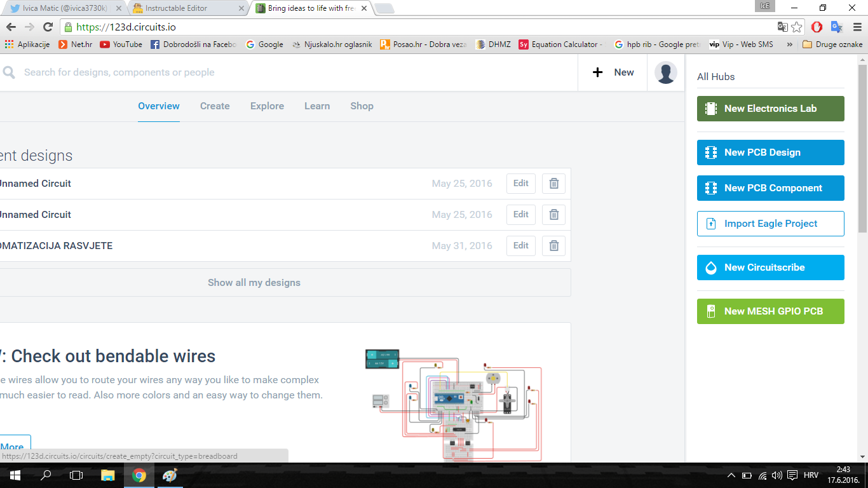This screenshot has width=868, height=488.
Task: Click the HRV keyboard language indicator
Action: 811,475
